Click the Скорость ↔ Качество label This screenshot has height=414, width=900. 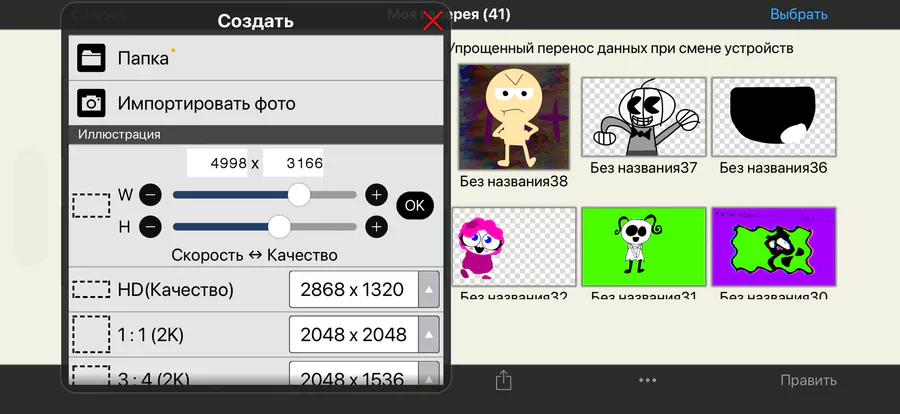pos(254,255)
